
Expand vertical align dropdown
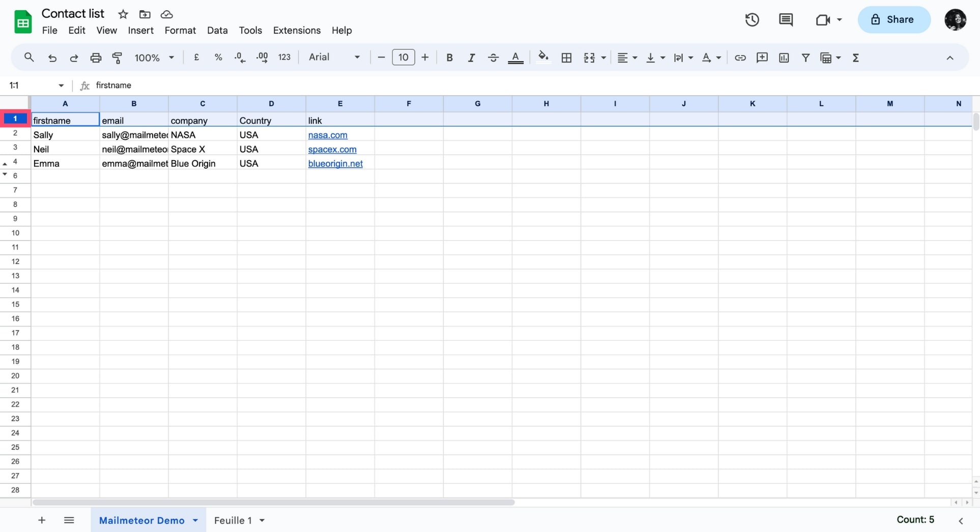[x=663, y=58]
